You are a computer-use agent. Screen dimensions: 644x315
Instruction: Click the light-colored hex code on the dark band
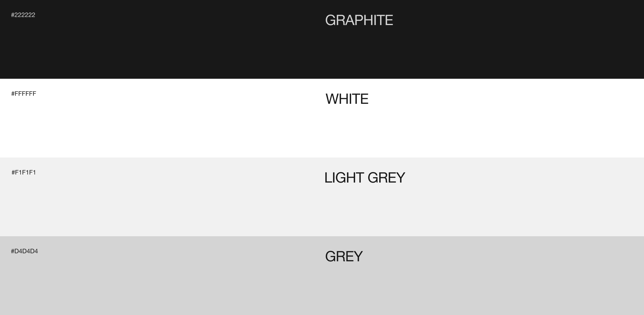pos(23,15)
